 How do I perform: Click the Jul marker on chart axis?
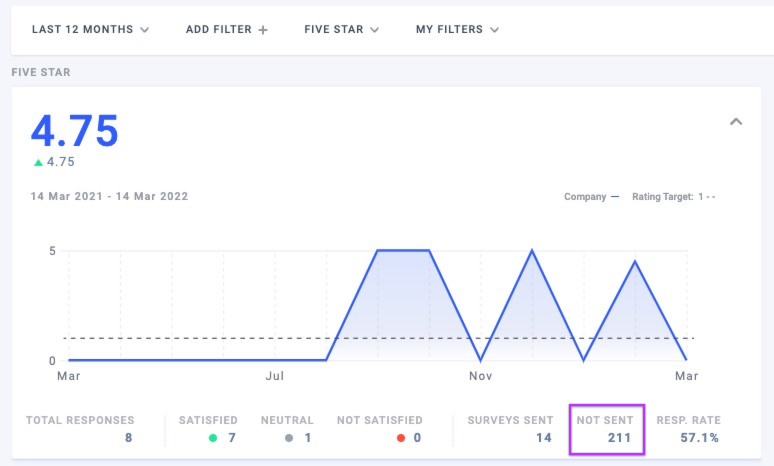(x=276, y=376)
